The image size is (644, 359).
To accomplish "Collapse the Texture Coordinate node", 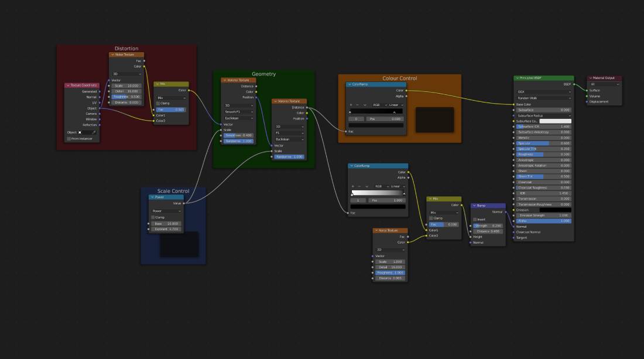I will click(x=68, y=86).
